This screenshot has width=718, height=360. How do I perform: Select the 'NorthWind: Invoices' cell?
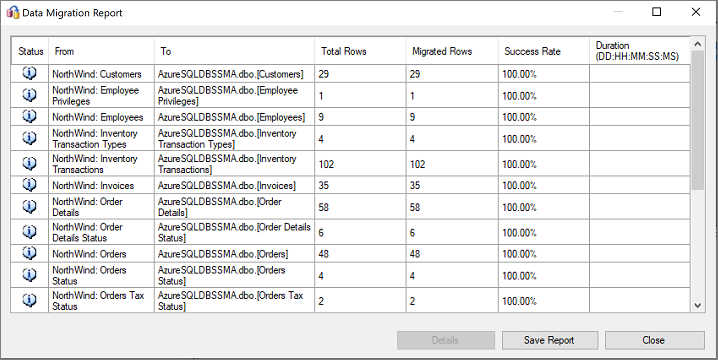[101, 185]
